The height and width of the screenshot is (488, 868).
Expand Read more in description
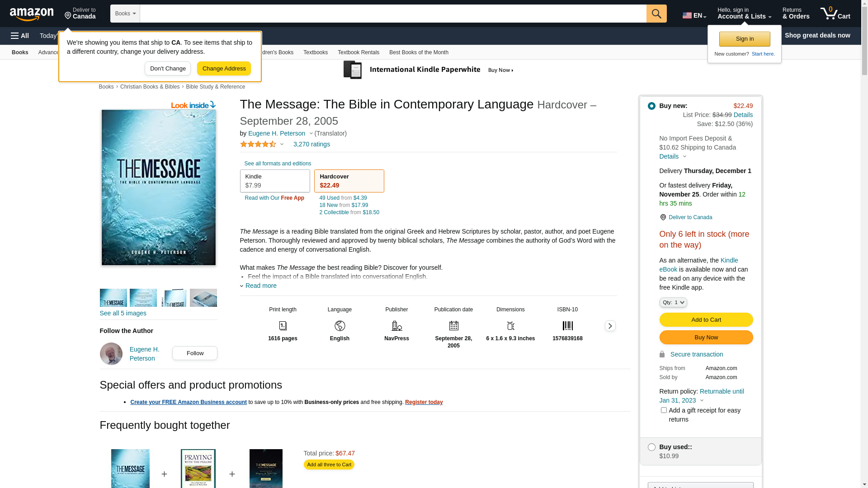260,286
